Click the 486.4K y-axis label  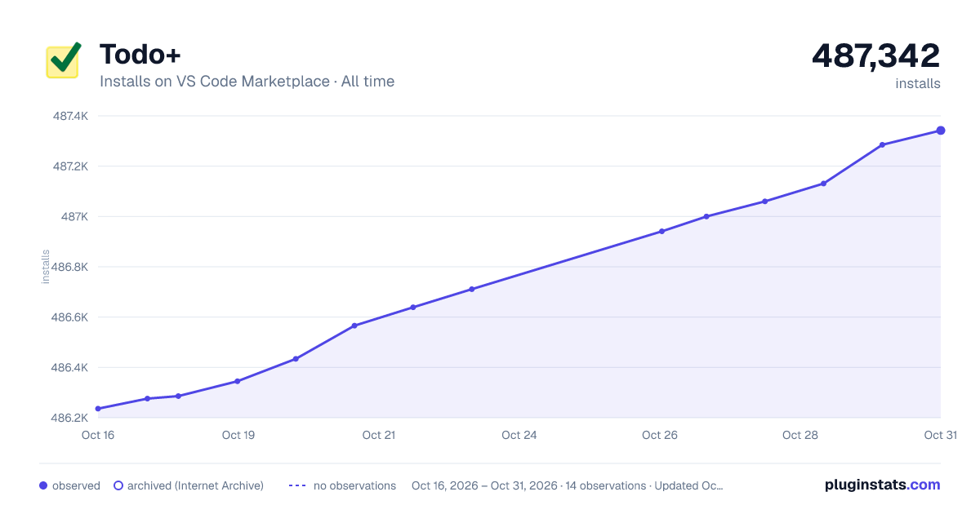[70, 367]
